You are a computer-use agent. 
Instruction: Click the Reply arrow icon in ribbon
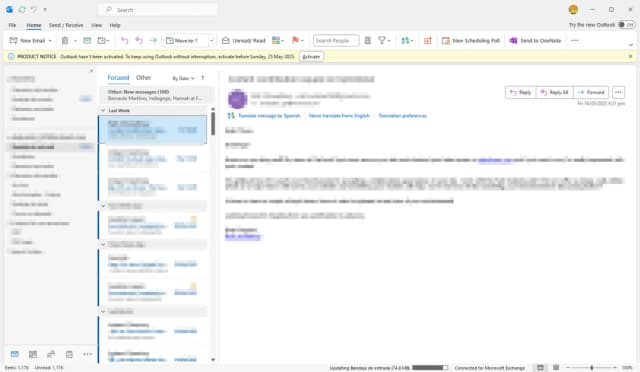click(x=124, y=40)
